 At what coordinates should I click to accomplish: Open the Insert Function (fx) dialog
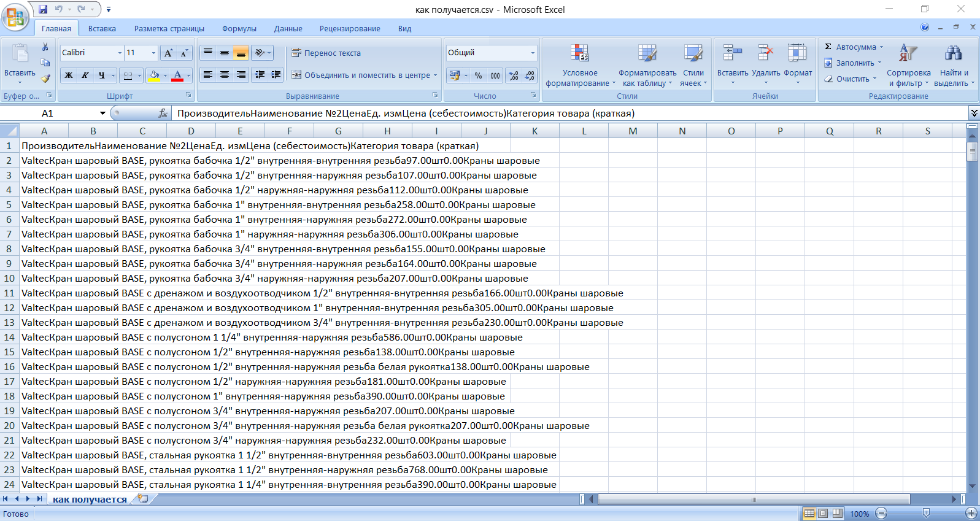pyautogui.click(x=163, y=113)
